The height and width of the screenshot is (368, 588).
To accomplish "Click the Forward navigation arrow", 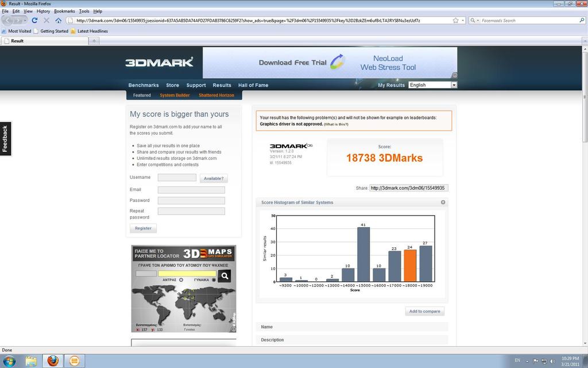I will pos(18,20).
